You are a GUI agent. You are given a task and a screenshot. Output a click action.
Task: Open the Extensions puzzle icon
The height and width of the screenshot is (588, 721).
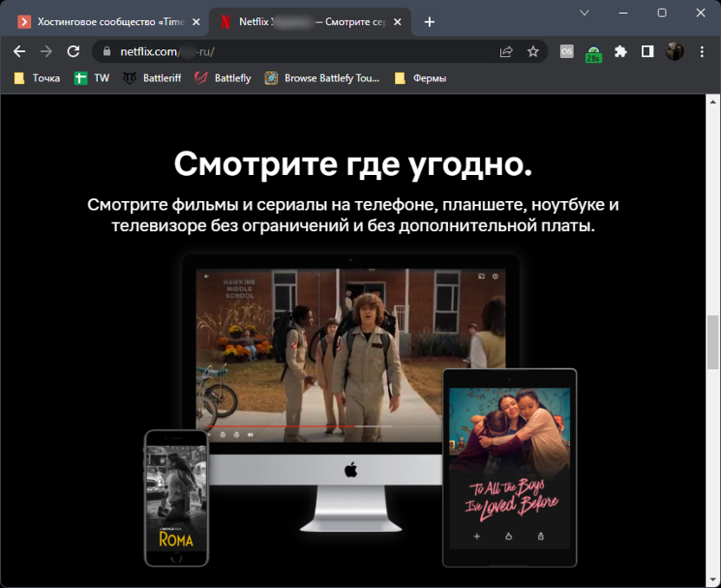coord(620,52)
